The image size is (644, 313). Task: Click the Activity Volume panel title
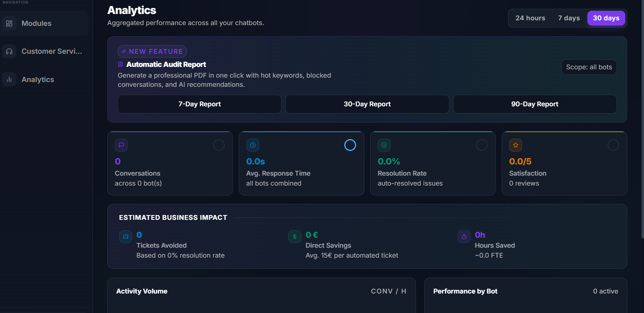click(x=142, y=291)
